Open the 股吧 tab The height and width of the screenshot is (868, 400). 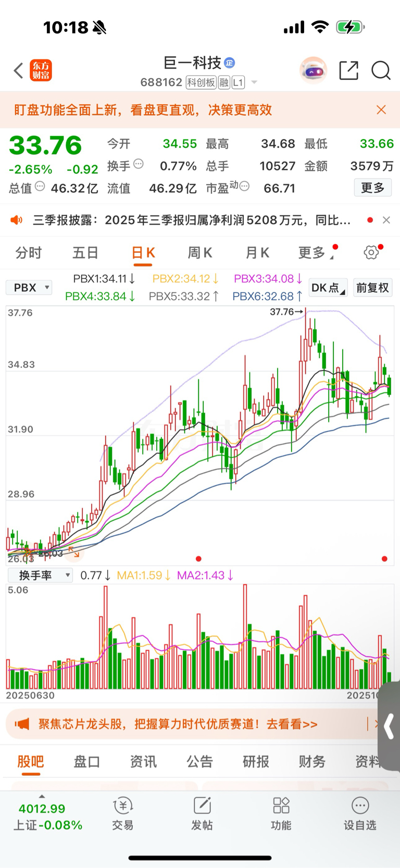pos(31,762)
